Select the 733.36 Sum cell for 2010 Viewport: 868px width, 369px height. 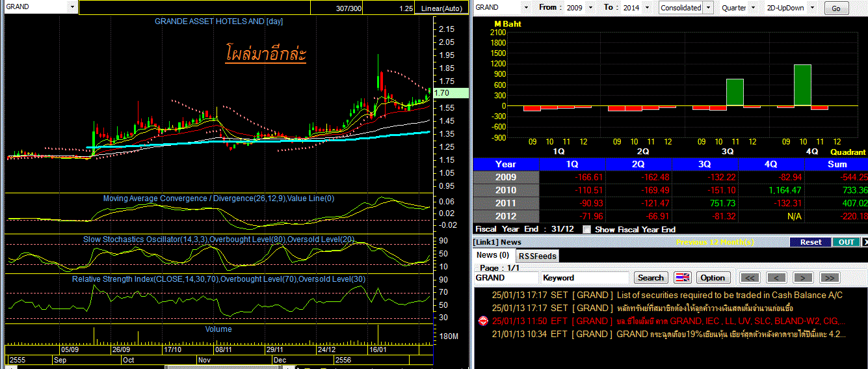[837, 190]
